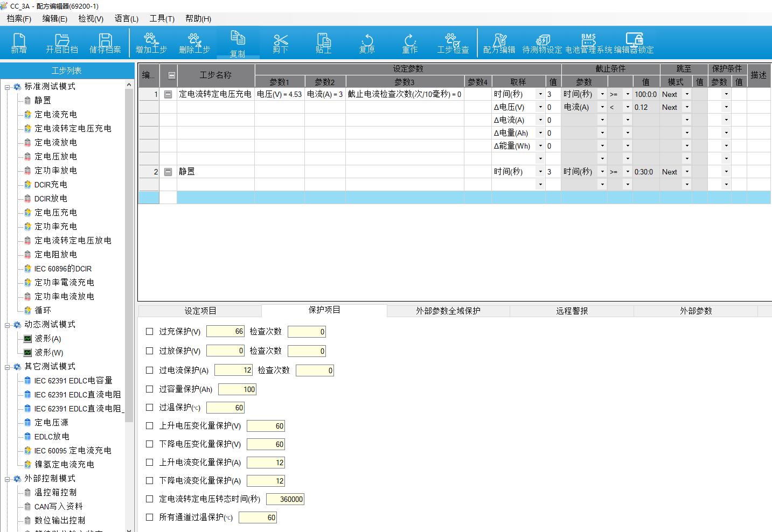
Task: Enable 所有通道过温保护 checkbox
Action: (150, 517)
